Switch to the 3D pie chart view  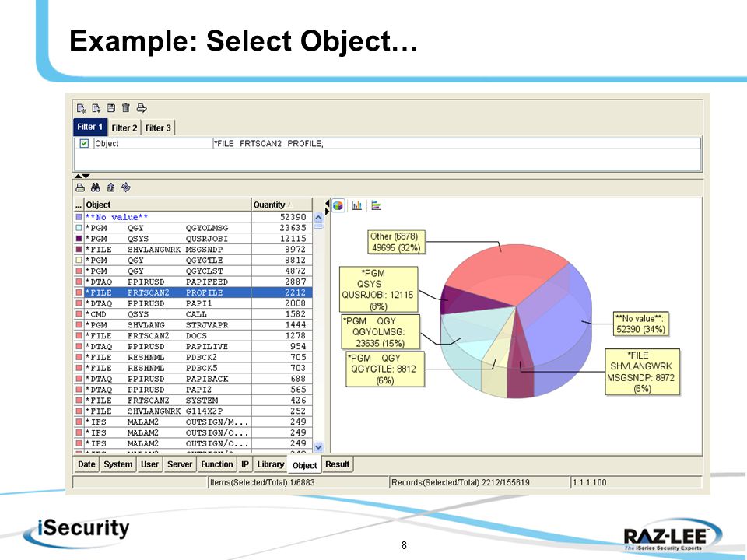point(338,205)
